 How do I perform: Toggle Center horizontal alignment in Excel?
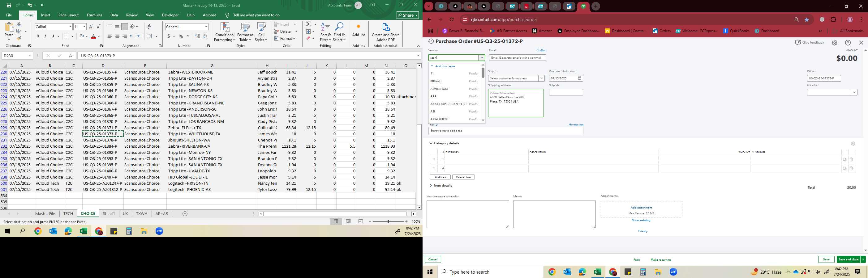coord(117,36)
